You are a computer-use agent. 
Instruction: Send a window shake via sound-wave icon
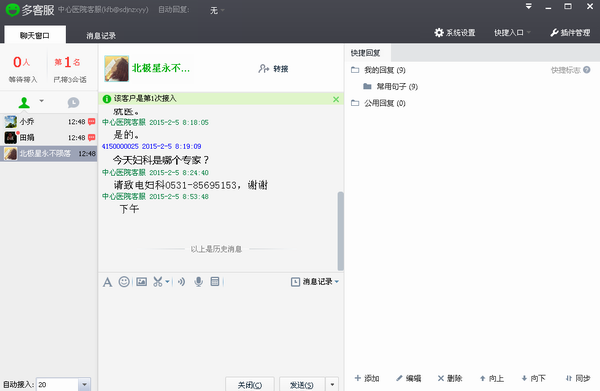(x=181, y=282)
